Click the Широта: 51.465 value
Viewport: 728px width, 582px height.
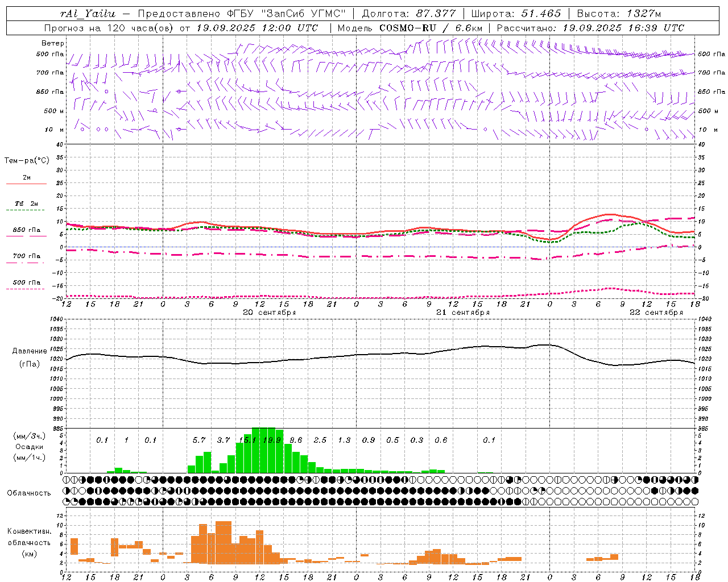click(x=516, y=14)
